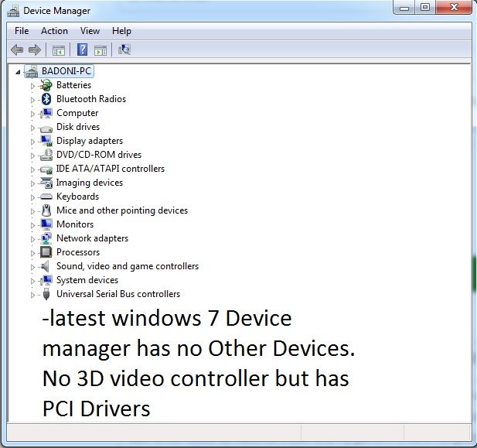Click the Bluetooth Radios icon
Viewport: 477px width, 448px height.
[46, 99]
